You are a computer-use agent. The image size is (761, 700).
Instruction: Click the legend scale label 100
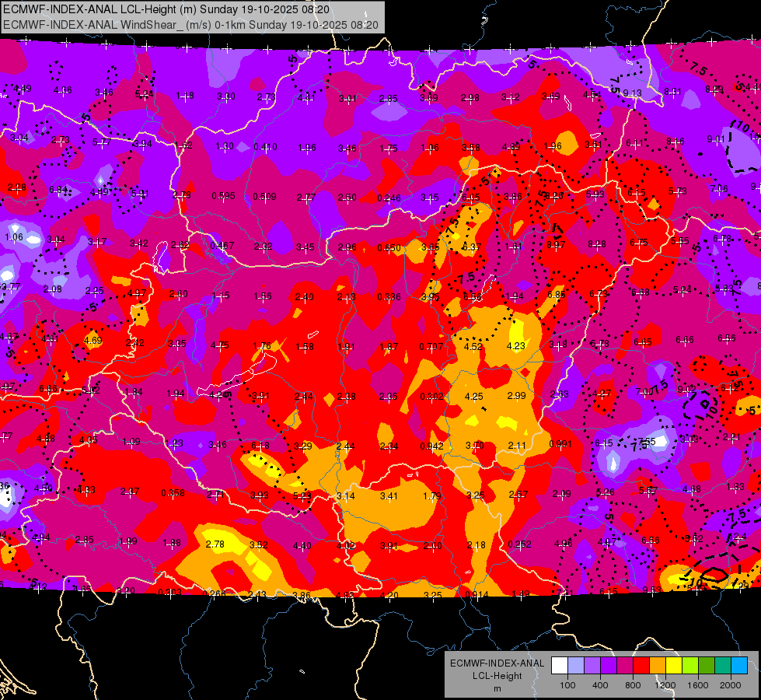tap(567, 685)
